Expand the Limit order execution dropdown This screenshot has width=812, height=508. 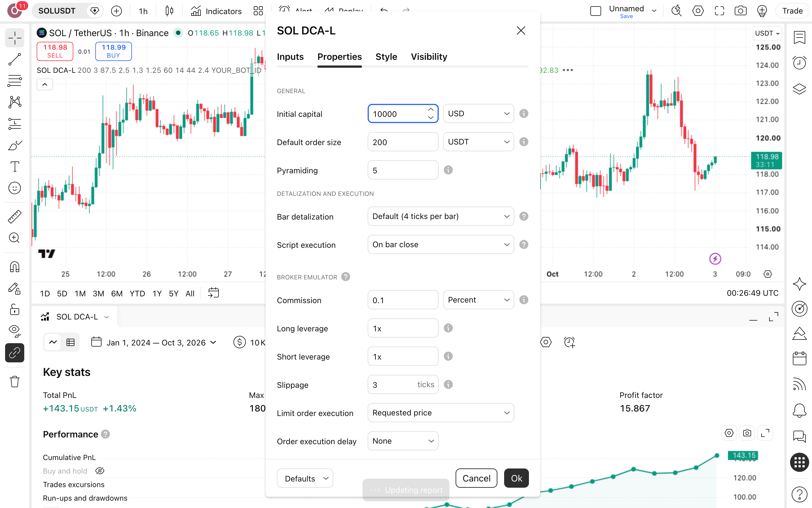click(441, 413)
